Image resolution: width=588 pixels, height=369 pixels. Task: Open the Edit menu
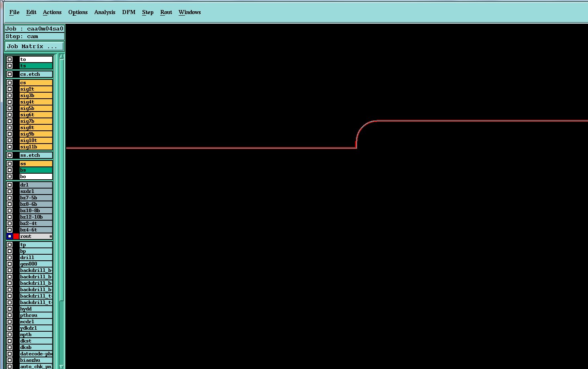point(31,12)
